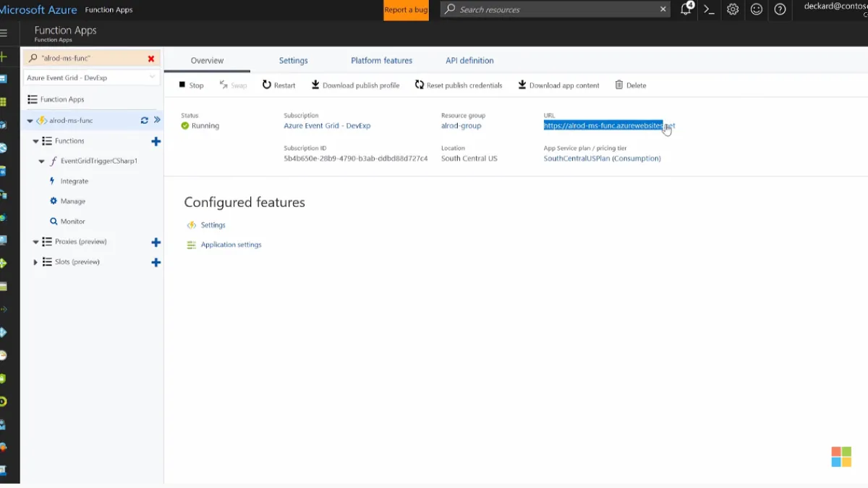Click the subscription ID 5b4b650e-28b9-4790 text
Viewport: 868px width, 488px height.
click(x=355, y=159)
